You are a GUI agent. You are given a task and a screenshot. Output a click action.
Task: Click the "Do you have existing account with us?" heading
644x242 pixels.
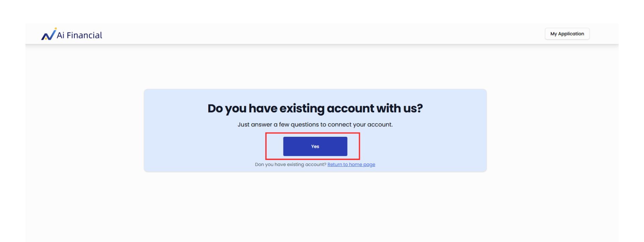(315, 109)
